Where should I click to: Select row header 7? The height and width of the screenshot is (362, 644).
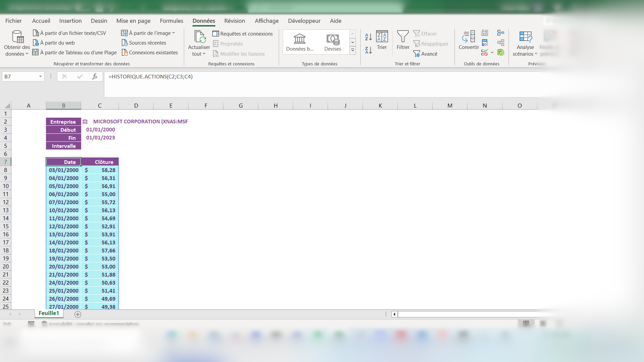(x=6, y=162)
